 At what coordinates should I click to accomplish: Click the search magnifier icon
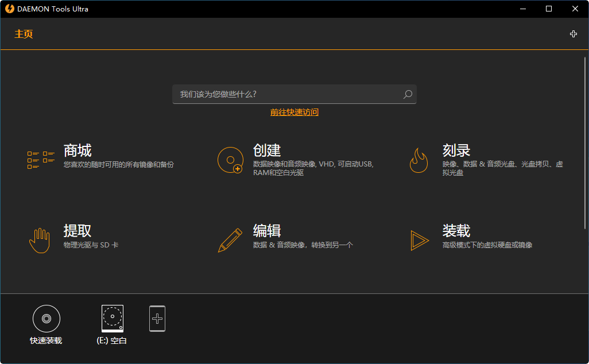408,94
